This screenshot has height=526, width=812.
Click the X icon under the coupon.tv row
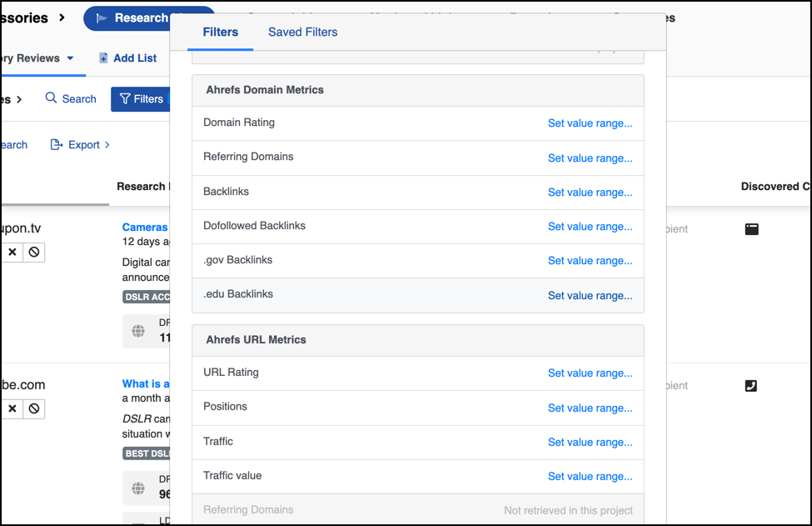[x=12, y=252]
